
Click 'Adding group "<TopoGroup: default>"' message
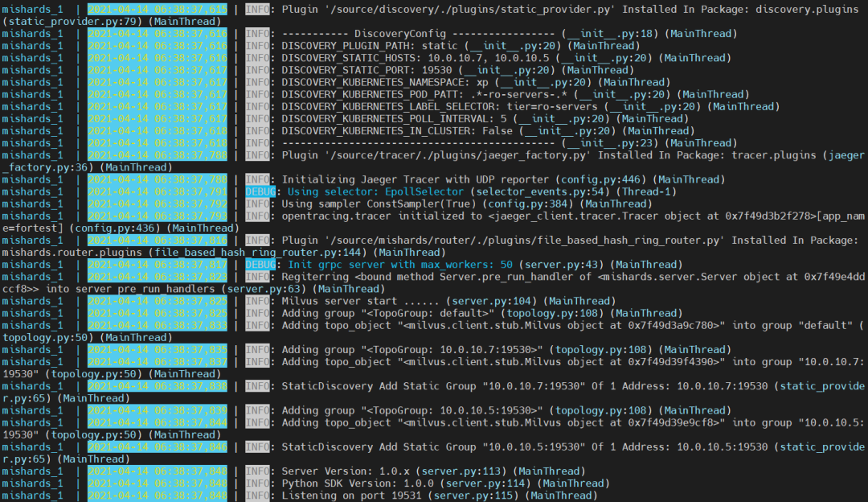pos(388,315)
